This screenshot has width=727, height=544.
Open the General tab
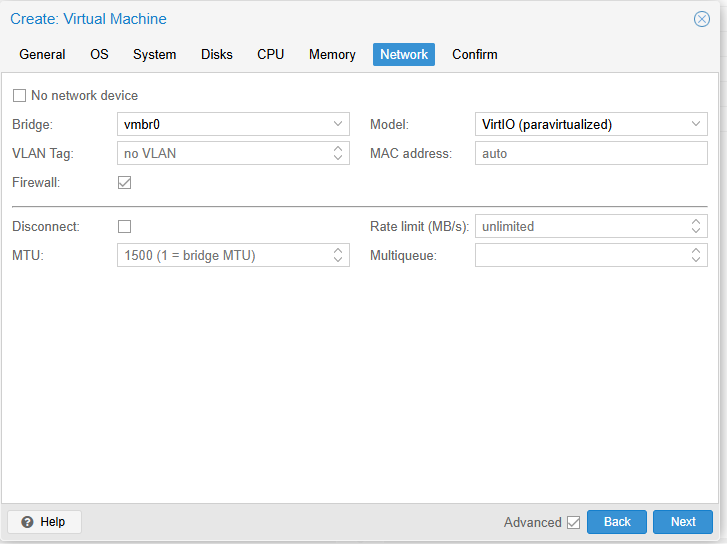(42, 54)
